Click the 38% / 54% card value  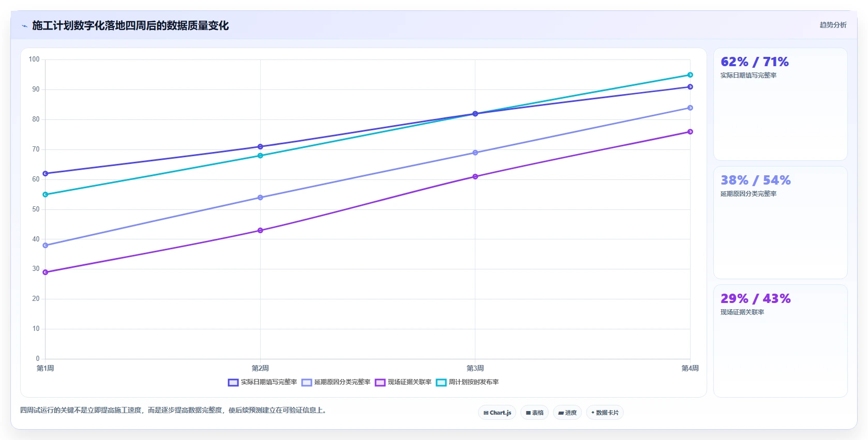coord(756,180)
